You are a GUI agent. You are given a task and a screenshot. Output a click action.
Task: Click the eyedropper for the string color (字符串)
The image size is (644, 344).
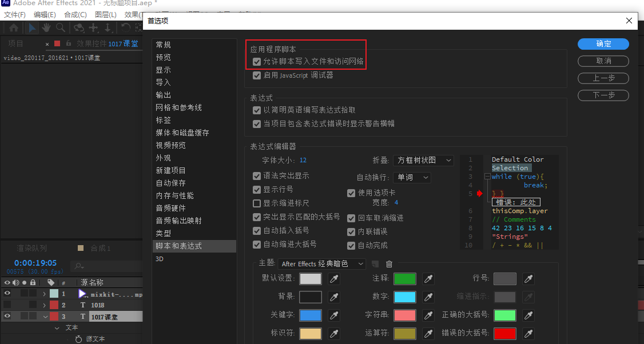428,315
